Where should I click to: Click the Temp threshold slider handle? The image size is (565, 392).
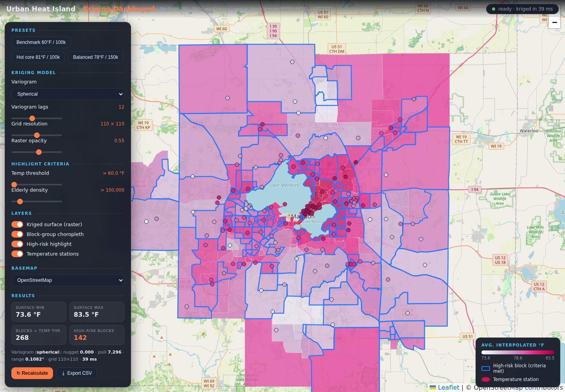click(14, 185)
